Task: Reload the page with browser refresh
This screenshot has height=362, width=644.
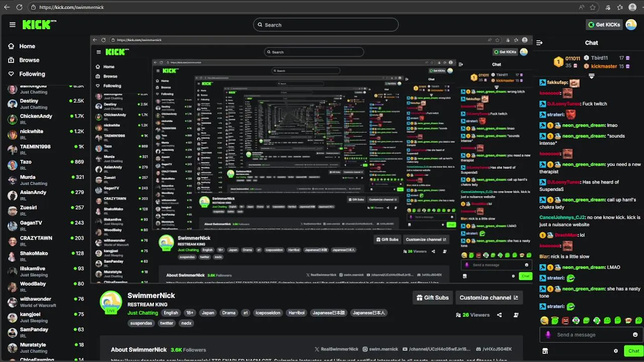Action: pos(19,7)
